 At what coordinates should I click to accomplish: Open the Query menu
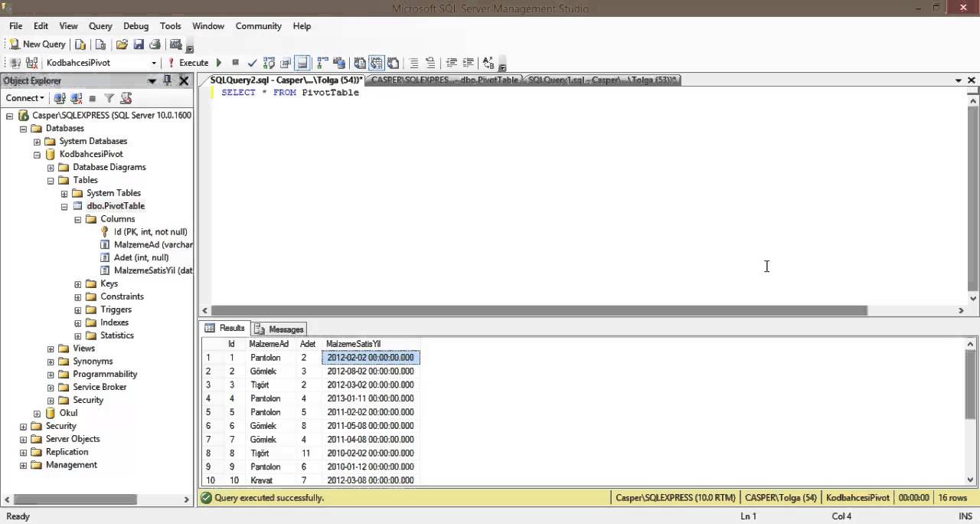click(x=100, y=26)
